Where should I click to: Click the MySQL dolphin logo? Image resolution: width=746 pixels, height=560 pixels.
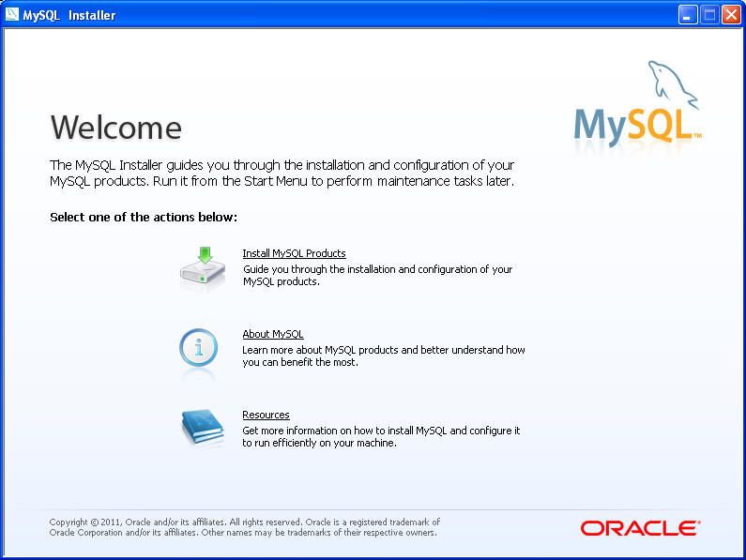tap(637, 102)
